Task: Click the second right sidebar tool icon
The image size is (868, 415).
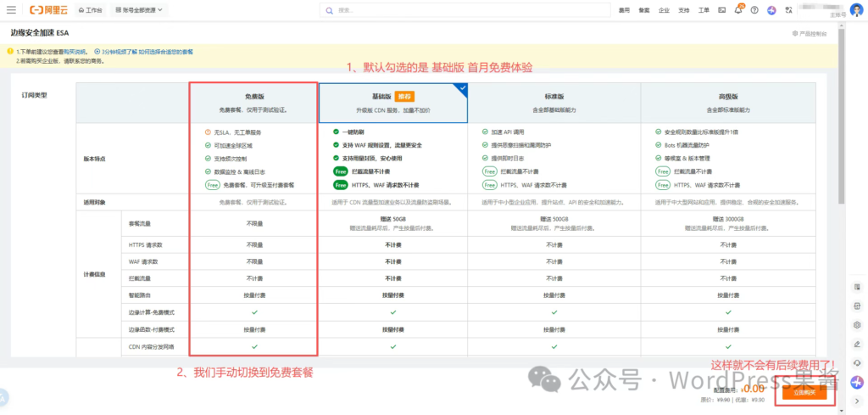Action: point(857,306)
